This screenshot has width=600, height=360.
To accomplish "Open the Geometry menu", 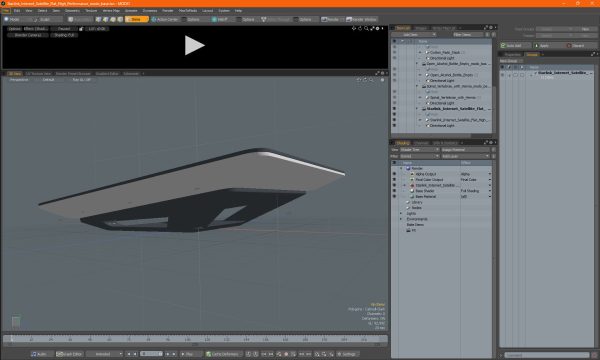I will coord(72,11).
